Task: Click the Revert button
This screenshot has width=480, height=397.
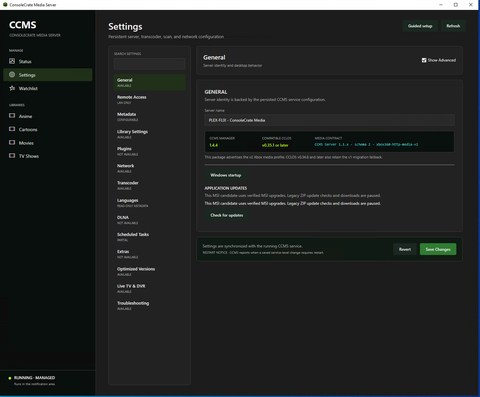Action: (x=405, y=249)
